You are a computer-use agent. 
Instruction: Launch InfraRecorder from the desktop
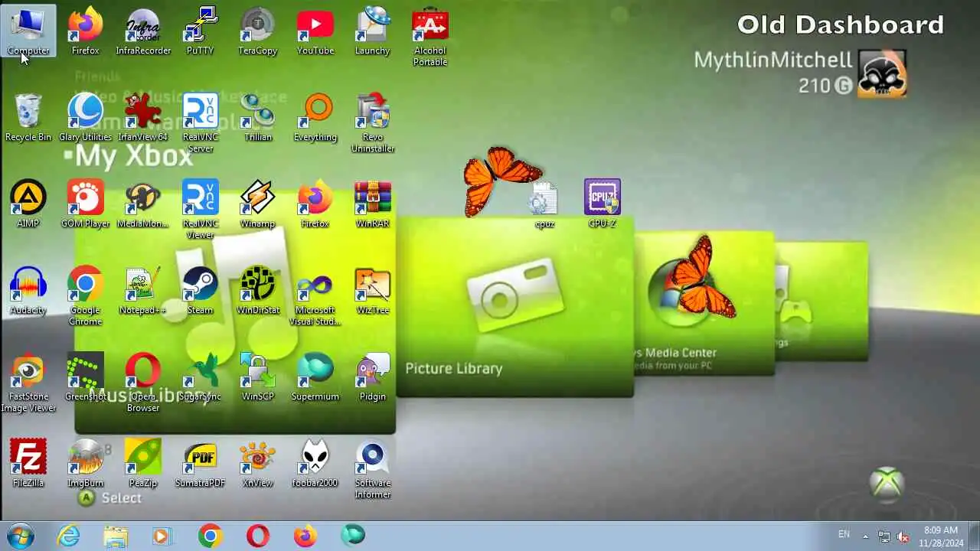click(143, 32)
